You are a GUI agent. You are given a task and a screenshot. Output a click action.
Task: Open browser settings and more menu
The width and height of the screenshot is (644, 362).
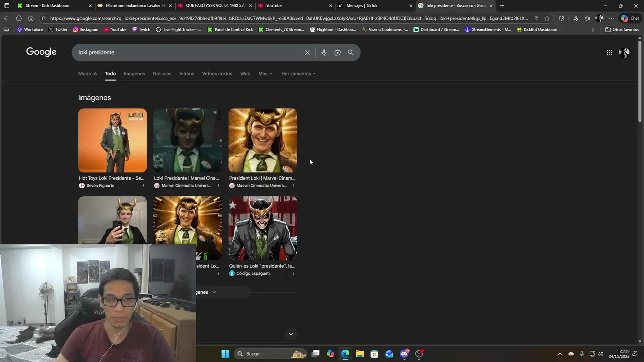pos(611,18)
